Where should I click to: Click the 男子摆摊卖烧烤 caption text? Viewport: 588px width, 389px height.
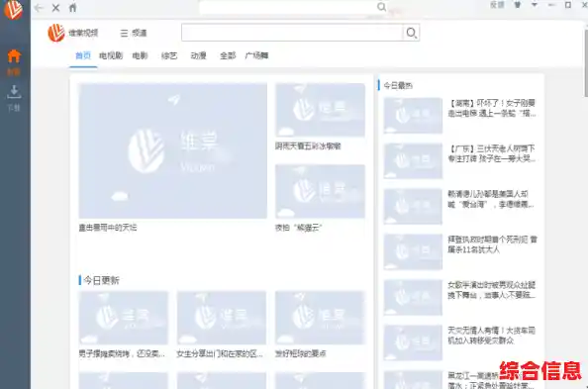[122, 353]
